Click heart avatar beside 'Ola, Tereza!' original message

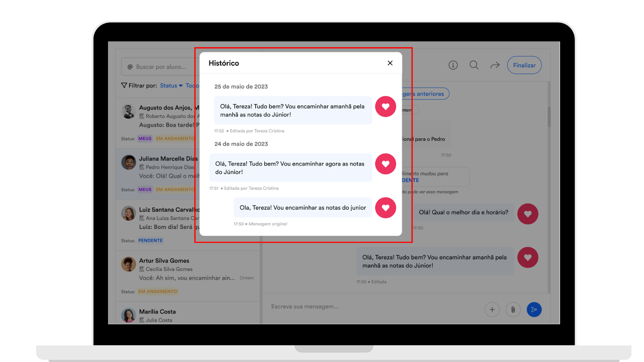[x=385, y=208]
